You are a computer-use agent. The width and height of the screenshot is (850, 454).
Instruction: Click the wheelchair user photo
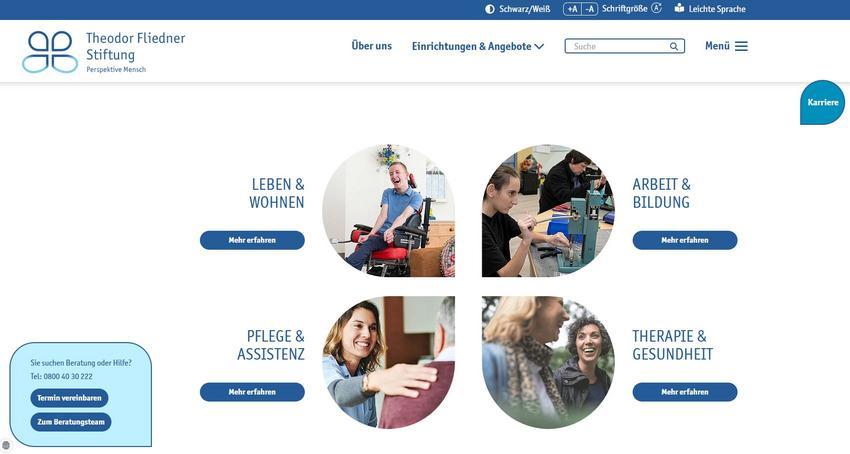[x=389, y=210]
